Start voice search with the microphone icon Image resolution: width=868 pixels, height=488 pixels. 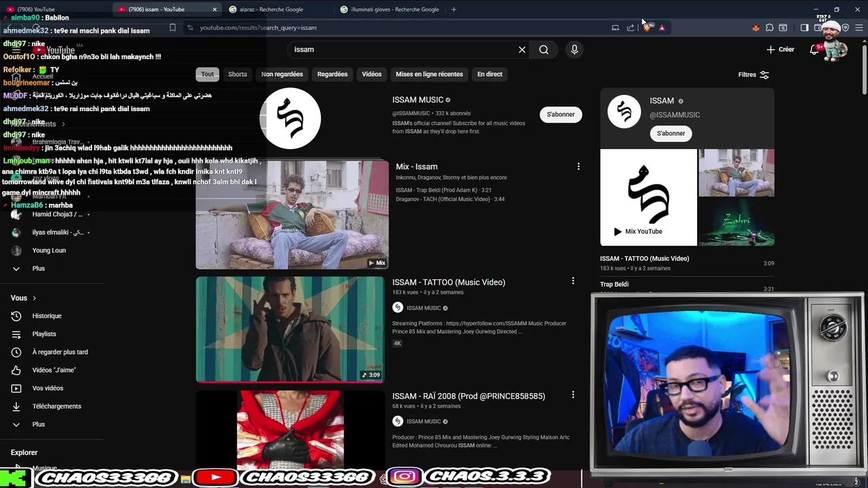tap(574, 49)
